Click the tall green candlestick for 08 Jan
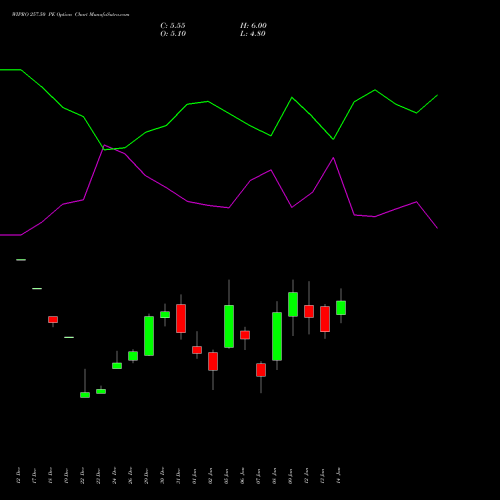 pyautogui.click(x=277, y=336)
